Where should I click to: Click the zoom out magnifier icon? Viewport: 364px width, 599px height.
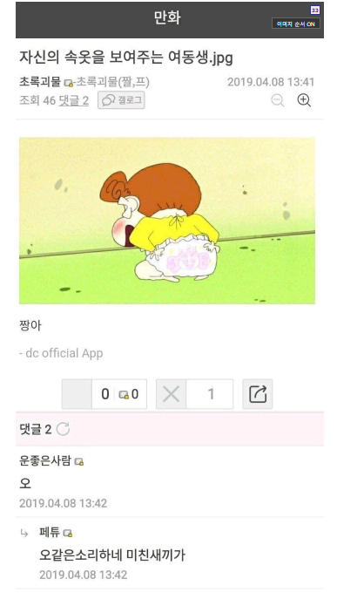(278, 100)
